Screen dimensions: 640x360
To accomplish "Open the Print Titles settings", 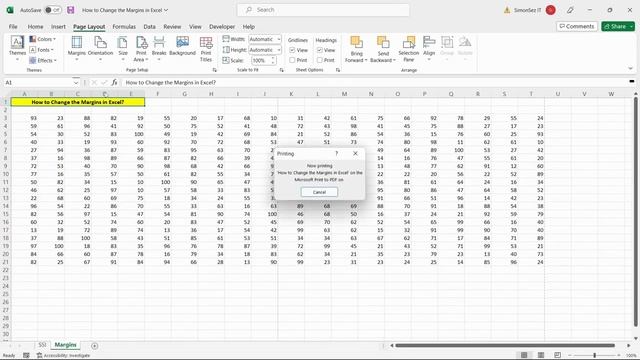I will tap(206, 49).
